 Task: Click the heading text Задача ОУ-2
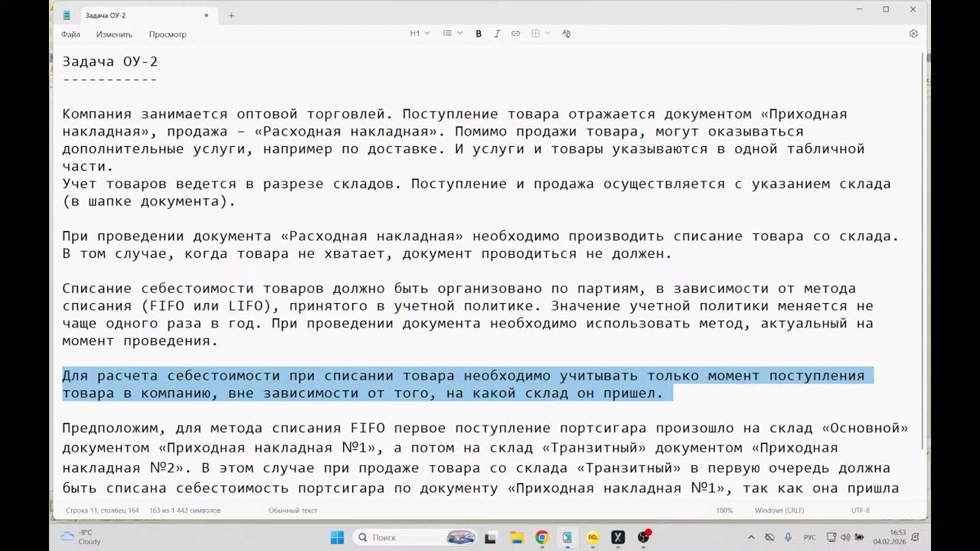tap(110, 62)
